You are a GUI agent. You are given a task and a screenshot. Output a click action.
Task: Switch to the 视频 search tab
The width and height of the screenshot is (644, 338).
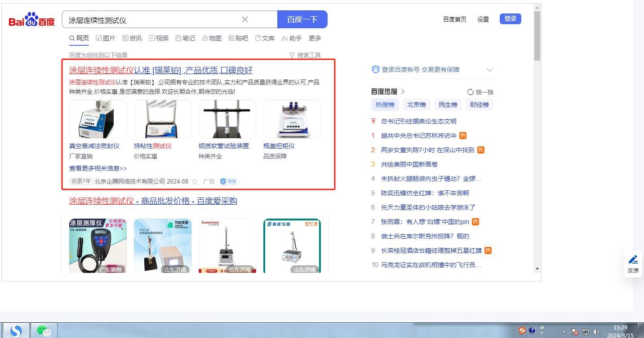click(159, 38)
